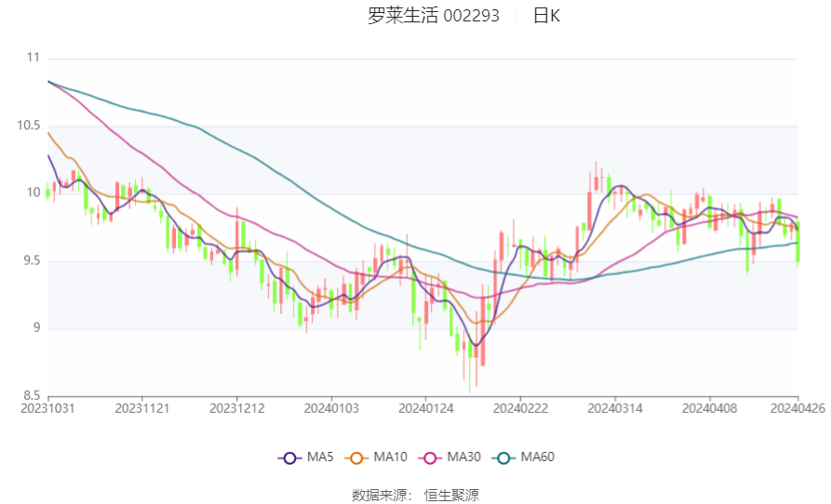This screenshot has height=504, width=831.
Task: Click the 罗莱生活 002293 chart title
Action: click(x=434, y=16)
